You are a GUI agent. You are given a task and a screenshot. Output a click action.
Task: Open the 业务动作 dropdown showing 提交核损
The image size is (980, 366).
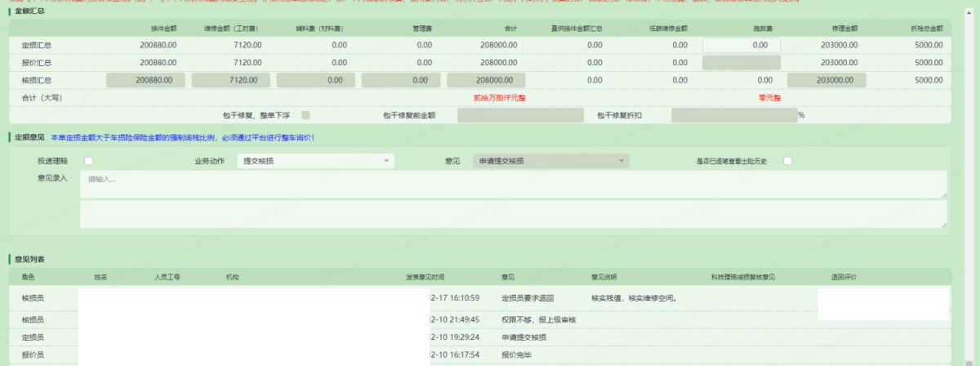[314, 161]
